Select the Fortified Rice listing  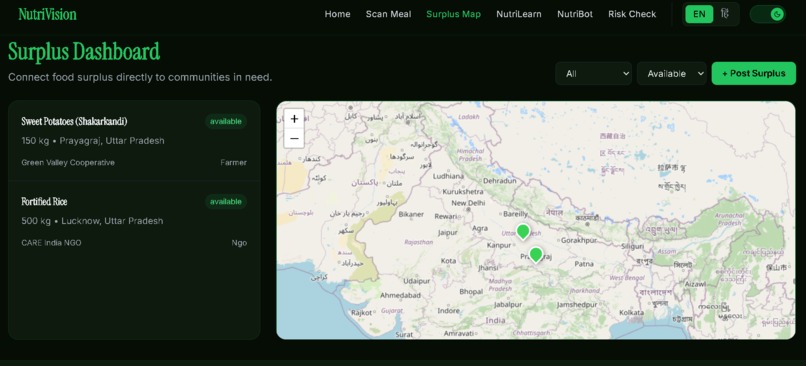(x=134, y=221)
